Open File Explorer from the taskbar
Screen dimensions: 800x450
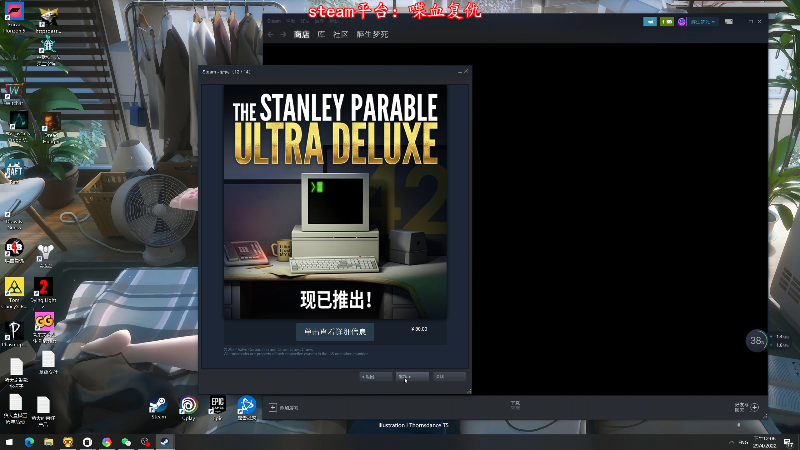48,442
